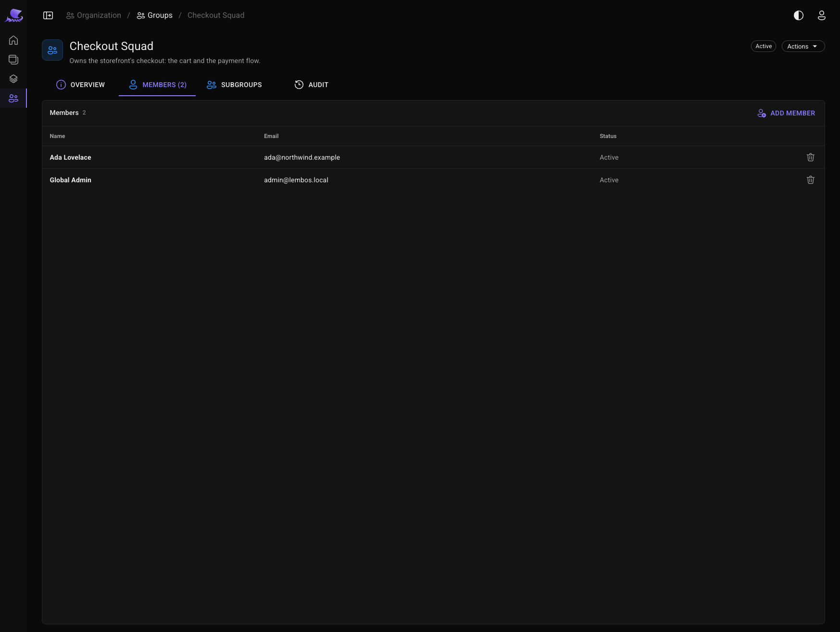Toggle the dark/light theme icon

[x=799, y=15]
